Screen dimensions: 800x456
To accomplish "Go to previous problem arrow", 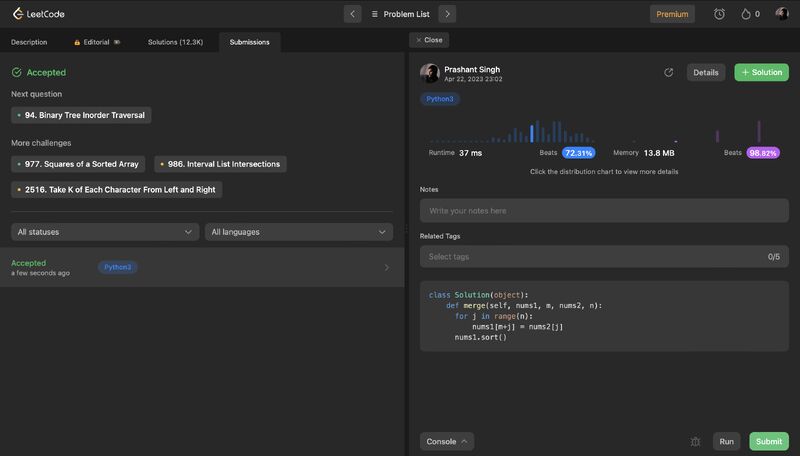I will pos(352,14).
